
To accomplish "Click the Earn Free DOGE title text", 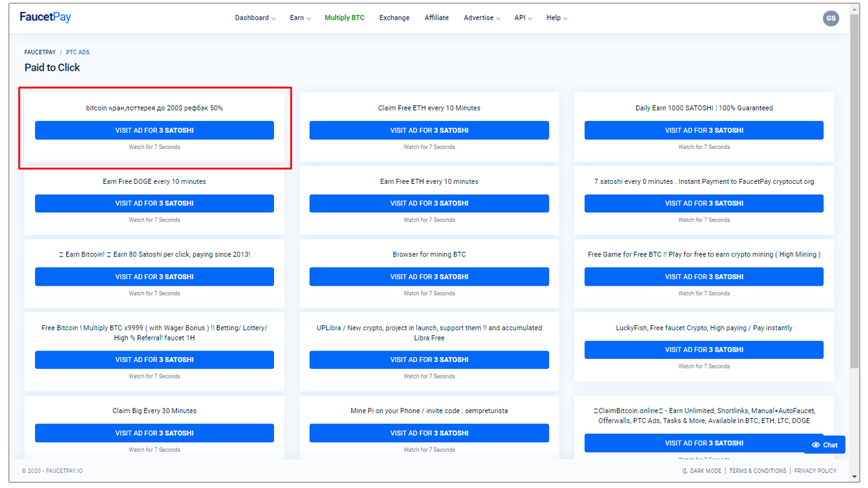I will [x=155, y=181].
